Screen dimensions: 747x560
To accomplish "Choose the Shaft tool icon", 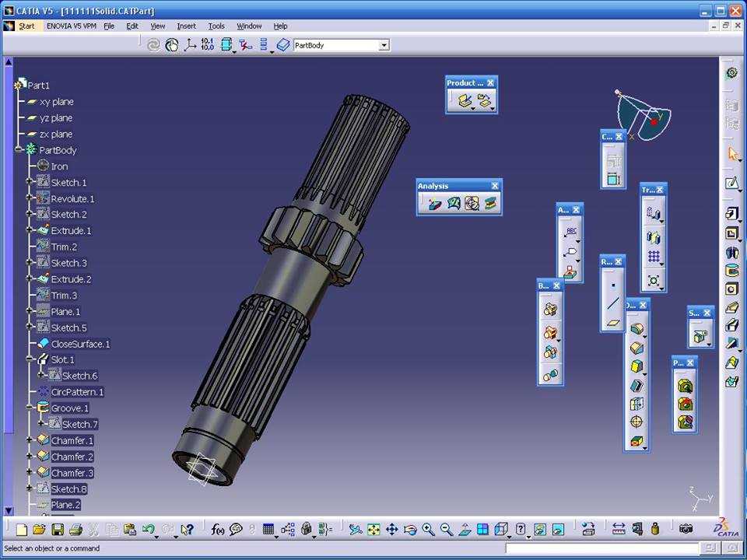I will point(732,252).
